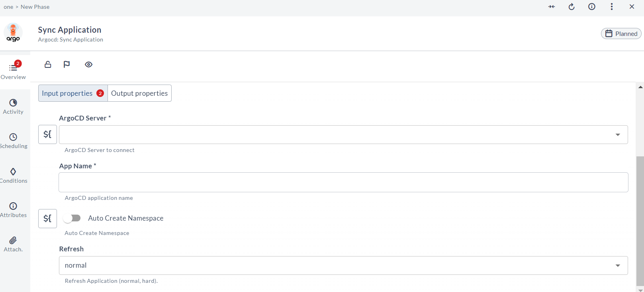Click the lock icon in the task toolbar

coord(48,65)
